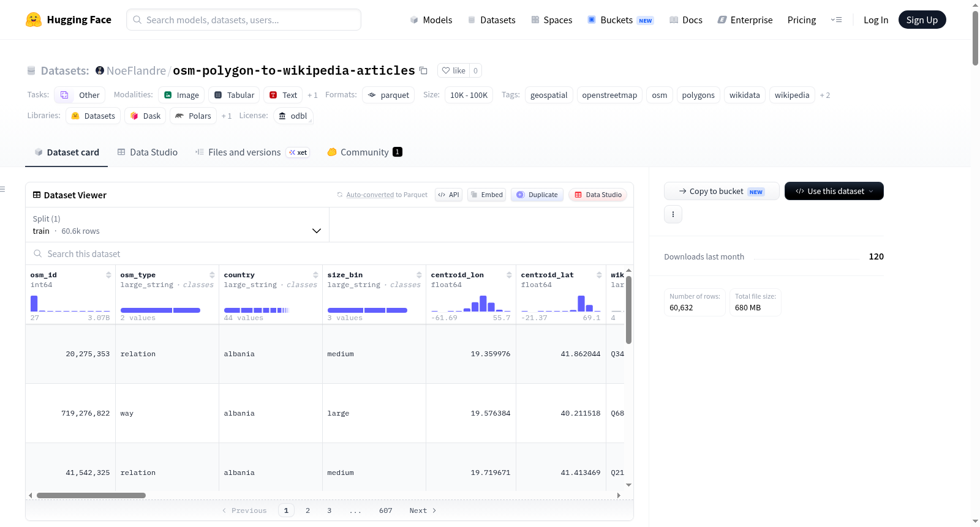Viewport: 980px width, 527px height.
Task: Open Enterprise in navigation
Action: pyautogui.click(x=745, y=20)
